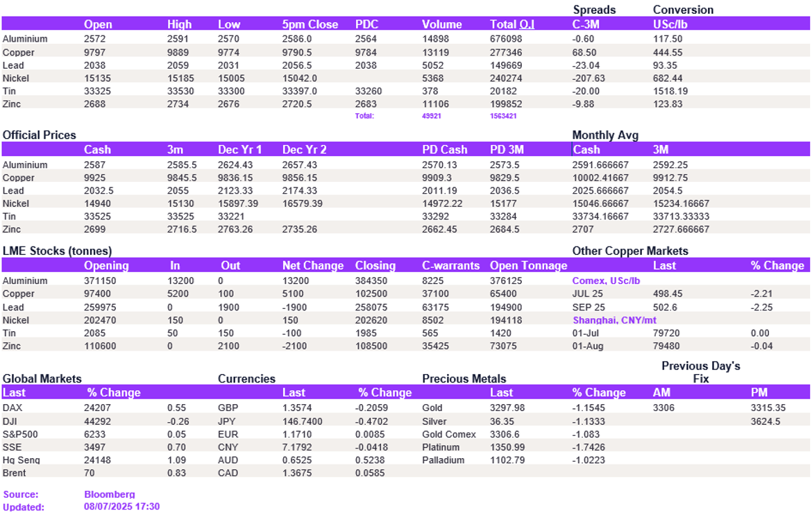Click Tin PDC value 33260

369,91
